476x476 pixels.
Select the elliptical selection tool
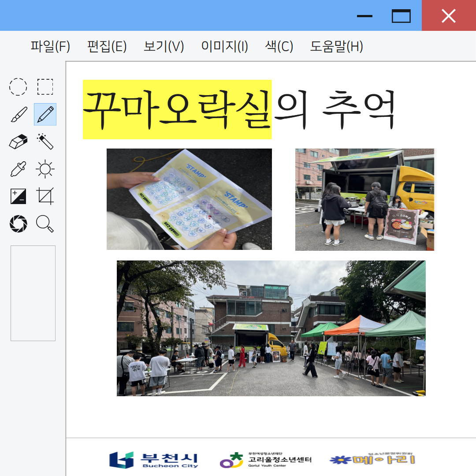tap(18, 87)
